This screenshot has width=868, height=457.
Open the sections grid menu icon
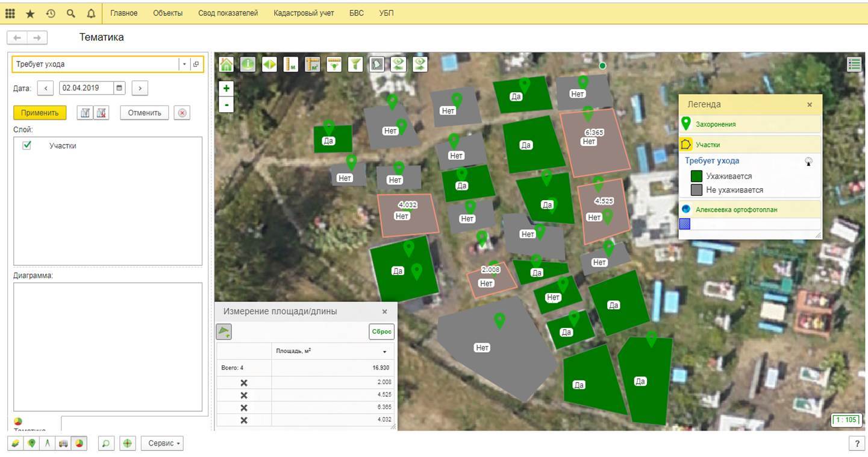coord(10,13)
